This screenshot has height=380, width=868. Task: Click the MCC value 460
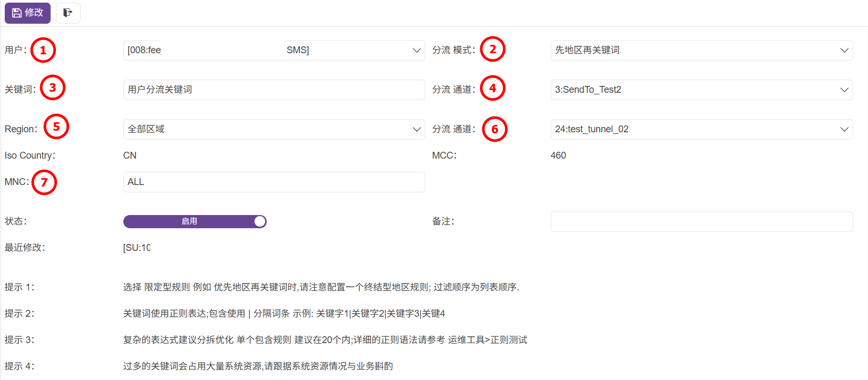[558, 155]
